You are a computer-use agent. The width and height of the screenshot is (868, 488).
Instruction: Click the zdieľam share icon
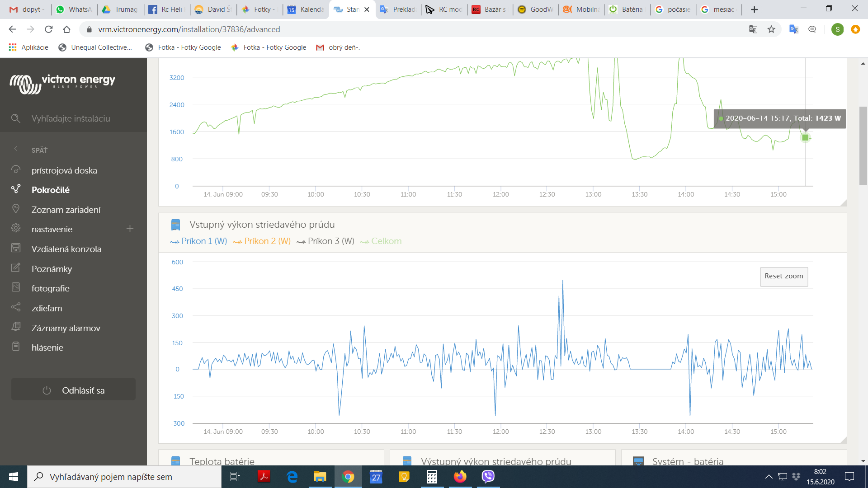pos(16,307)
